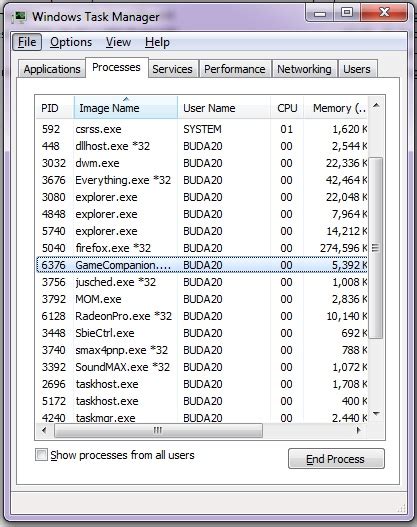Select explorer.exe with PID 3080
Screen dimensions: 417x527
pyautogui.click(x=202, y=197)
